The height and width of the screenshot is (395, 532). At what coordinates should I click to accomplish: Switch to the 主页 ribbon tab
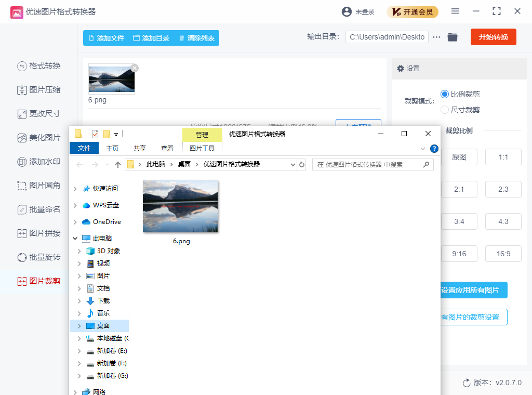point(112,148)
